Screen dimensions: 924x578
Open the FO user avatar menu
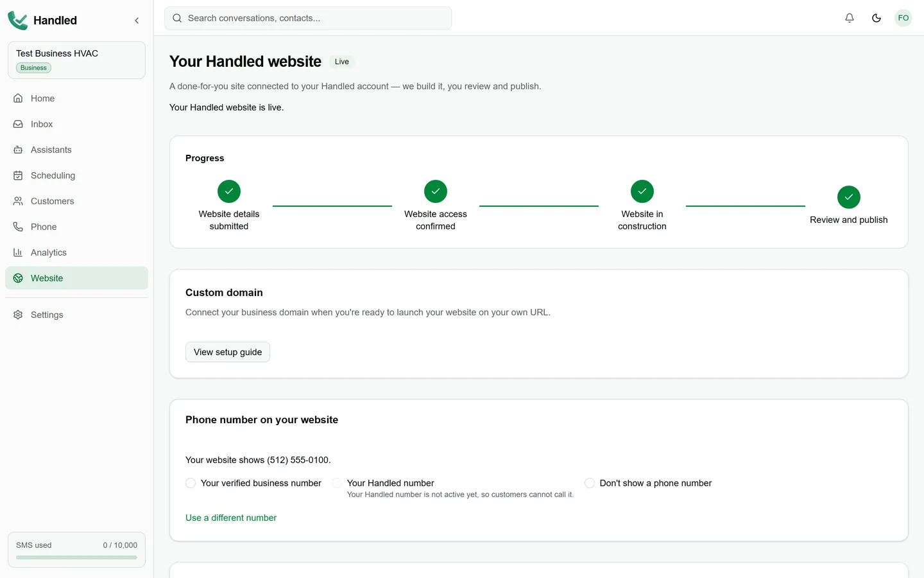pyautogui.click(x=903, y=18)
